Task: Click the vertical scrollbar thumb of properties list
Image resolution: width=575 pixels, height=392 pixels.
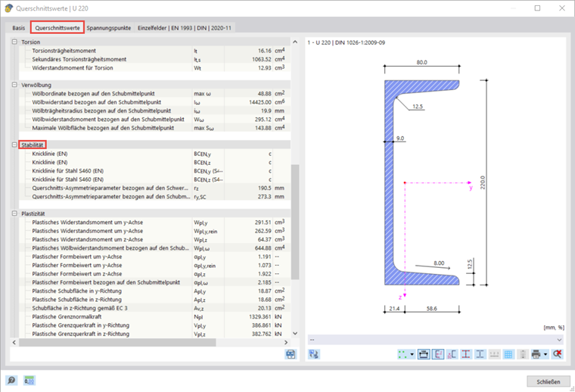Action: tap(295, 222)
